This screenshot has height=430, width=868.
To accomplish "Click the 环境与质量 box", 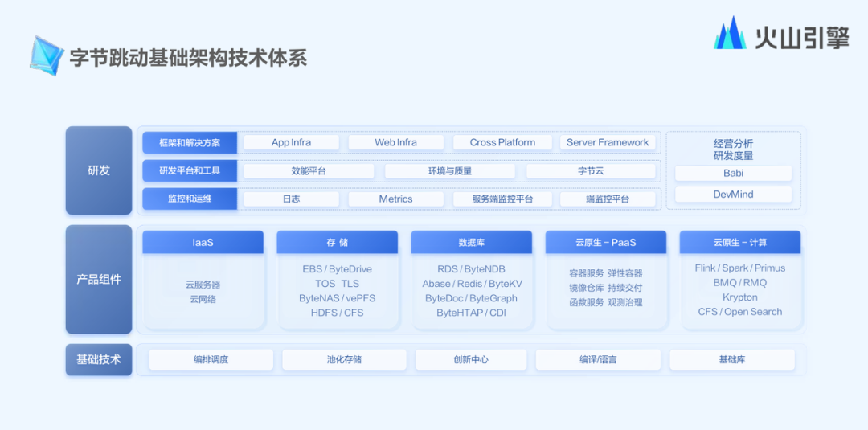I will click(x=450, y=171).
